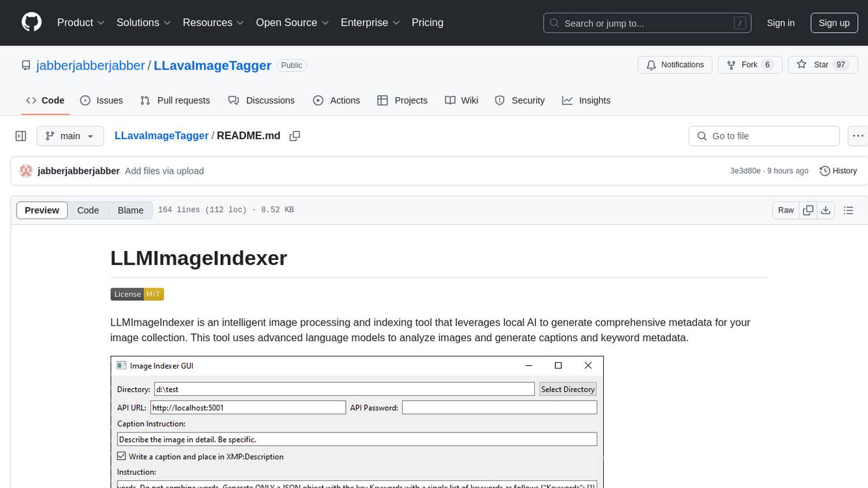Open LLavaImageTagger breadcrumb link
868x488 pixels.
pyautogui.click(x=161, y=135)
